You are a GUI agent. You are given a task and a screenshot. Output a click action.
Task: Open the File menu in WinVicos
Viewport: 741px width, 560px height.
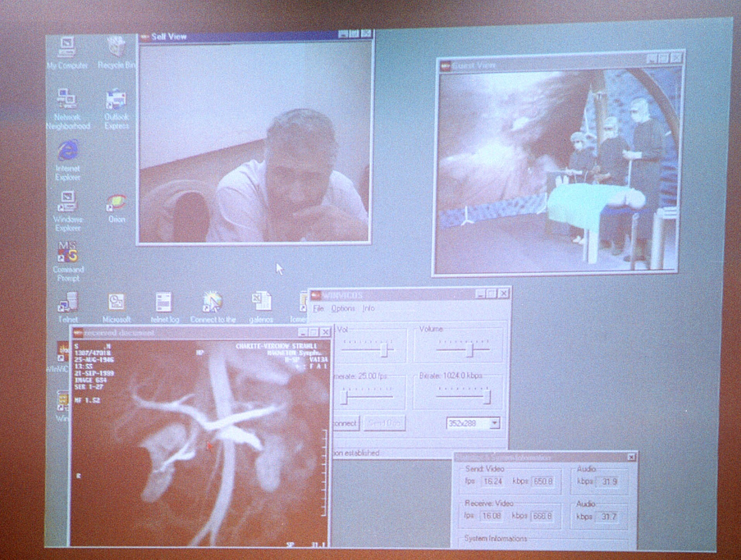[x=318, y=308]
